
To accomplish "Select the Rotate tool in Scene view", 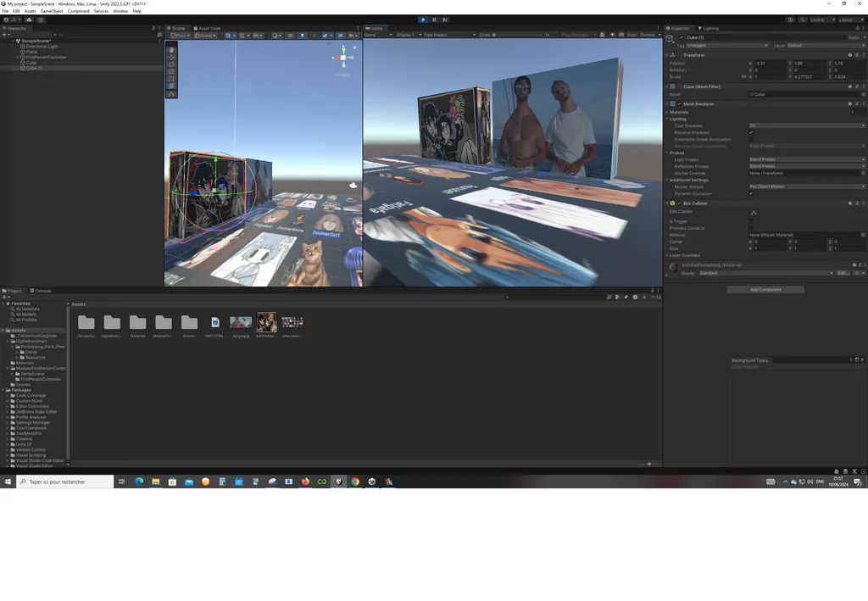I will [171, 64].
